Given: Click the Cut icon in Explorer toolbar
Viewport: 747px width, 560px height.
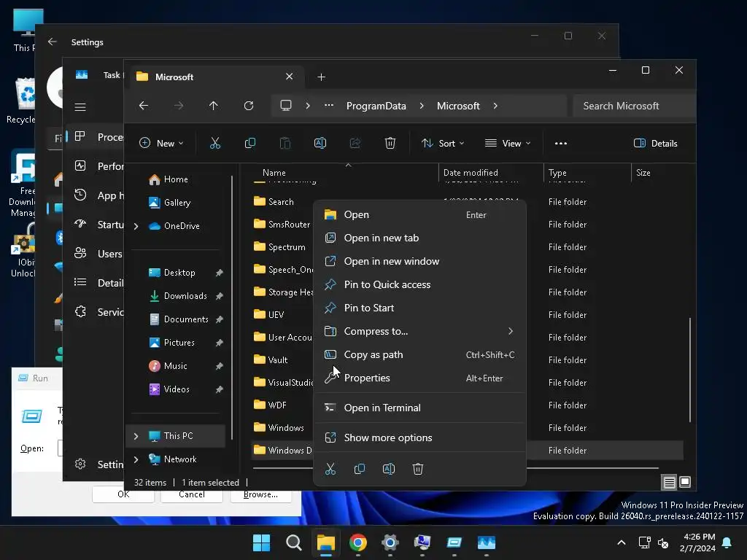Looking at the screenshot, I should click(x=215, y=144).
